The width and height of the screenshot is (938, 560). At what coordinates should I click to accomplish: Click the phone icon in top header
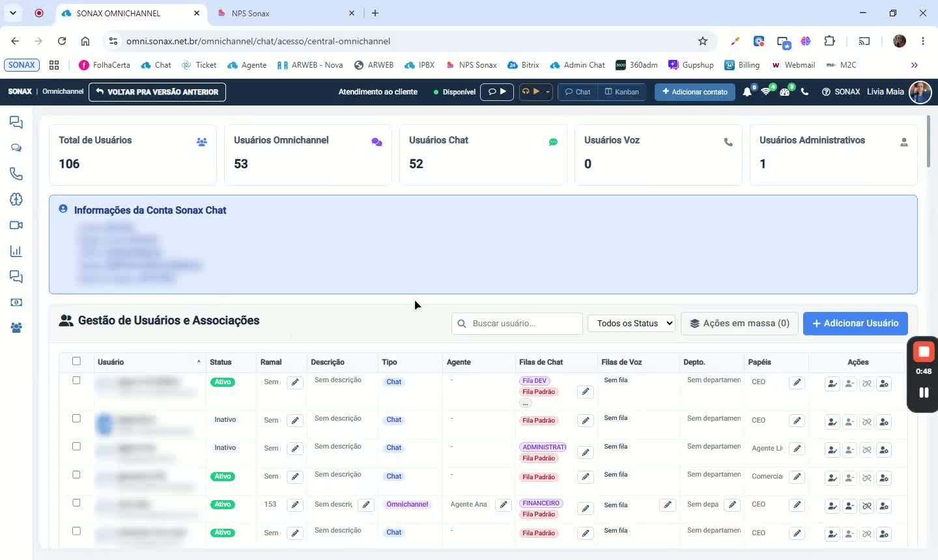(804, 92)
